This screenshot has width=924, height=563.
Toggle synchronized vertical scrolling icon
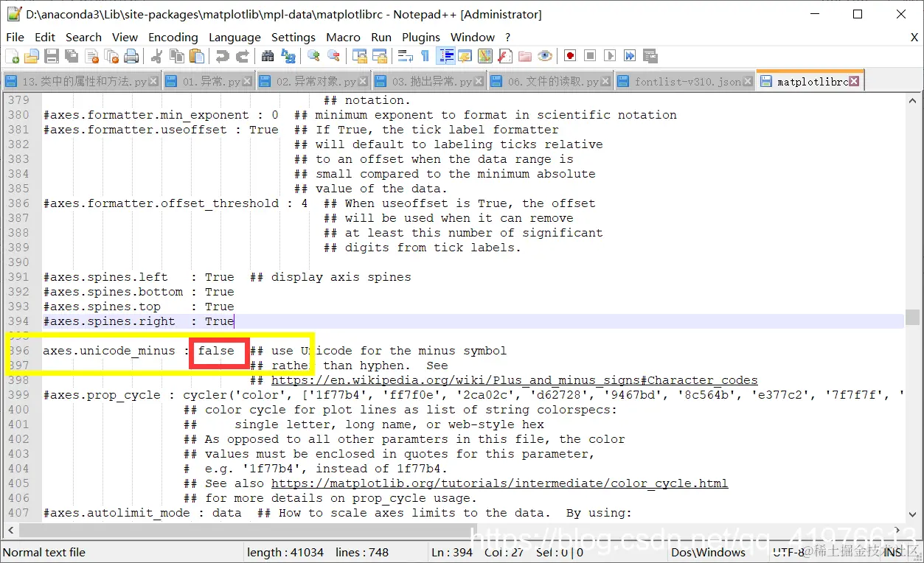[360, 56]
